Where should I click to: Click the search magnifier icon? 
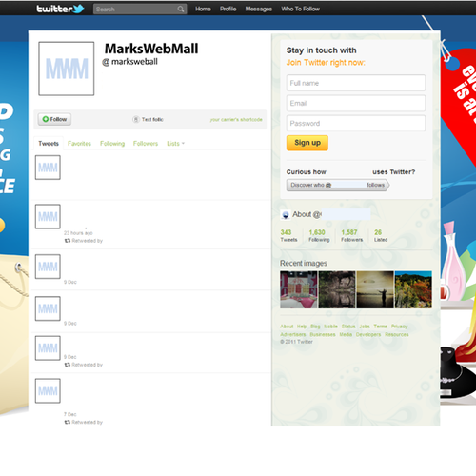pyautogui.click(x=181, y=10)
